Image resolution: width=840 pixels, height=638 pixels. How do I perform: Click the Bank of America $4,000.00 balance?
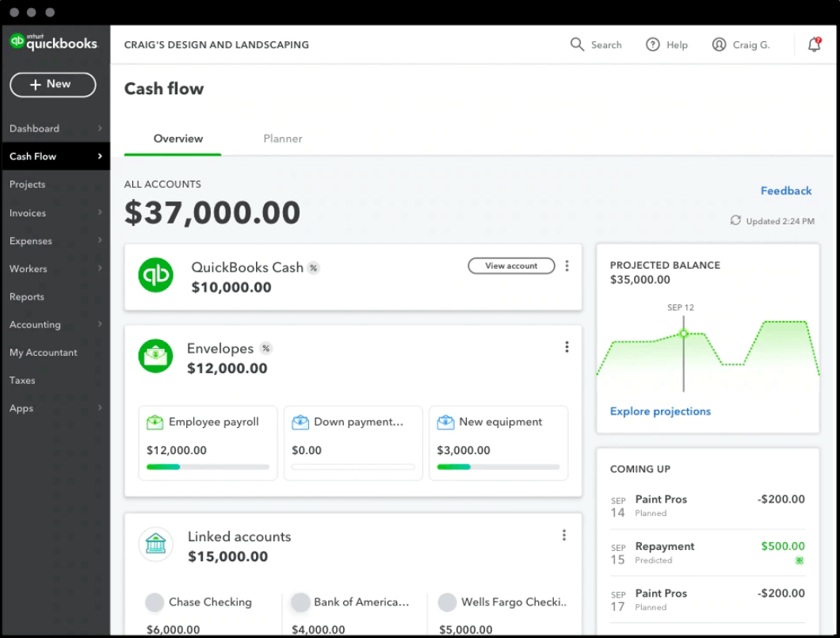coord(319,630)
